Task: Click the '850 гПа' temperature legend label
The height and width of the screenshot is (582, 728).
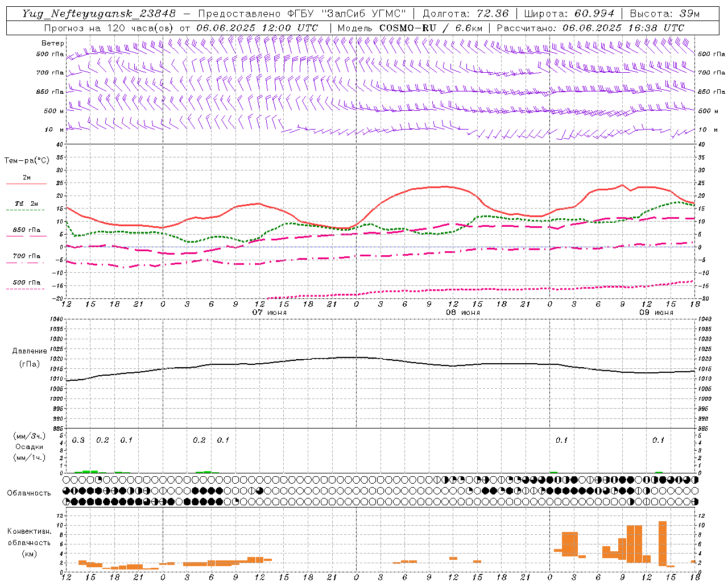Action: [x=27, y=230]
